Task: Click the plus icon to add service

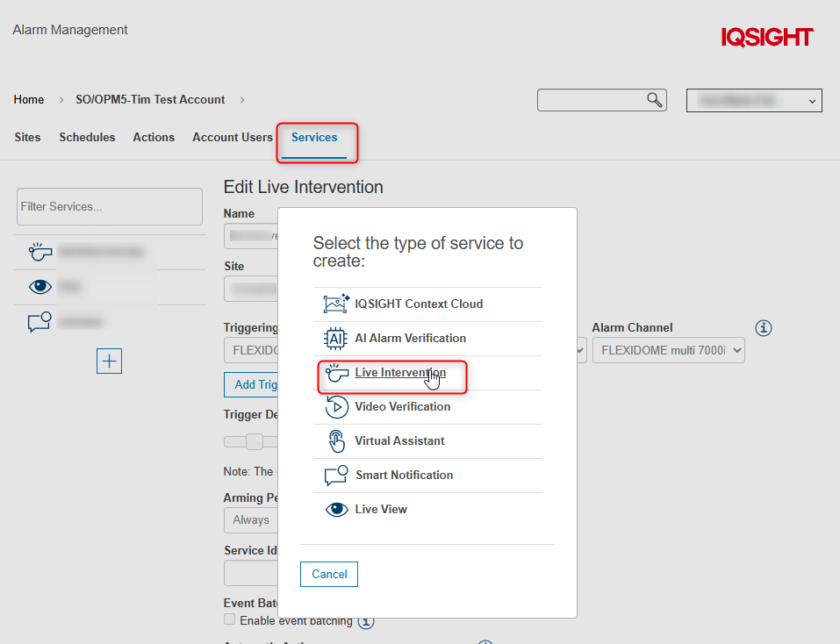Action: tap(109, 361)
